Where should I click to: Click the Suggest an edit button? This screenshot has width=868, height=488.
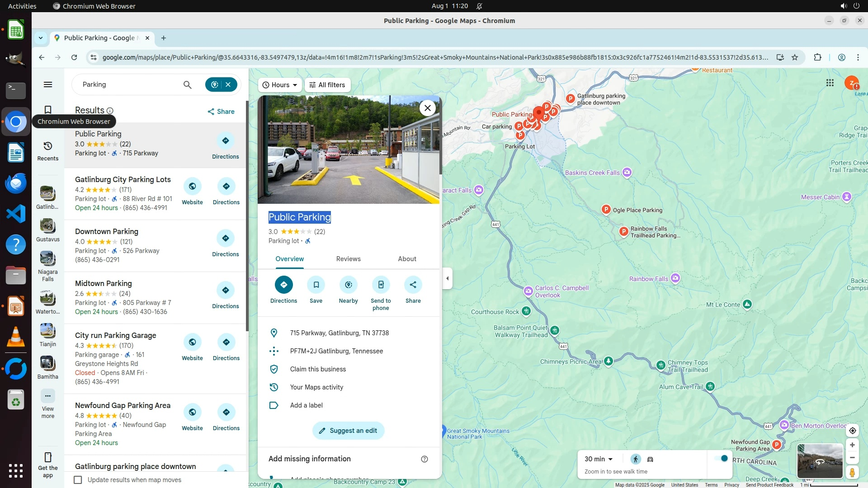(x=348, y=431)
